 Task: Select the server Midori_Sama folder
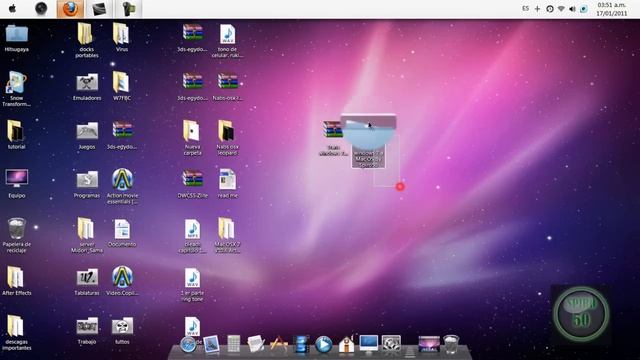point(87,235)
